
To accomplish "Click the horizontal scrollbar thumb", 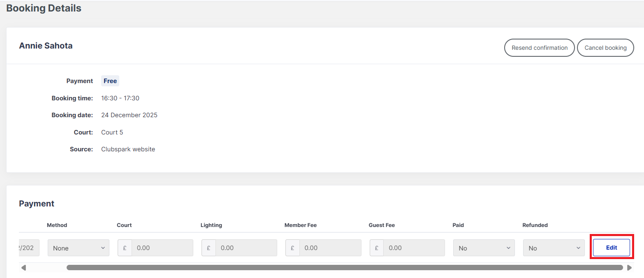I will 345,268.
